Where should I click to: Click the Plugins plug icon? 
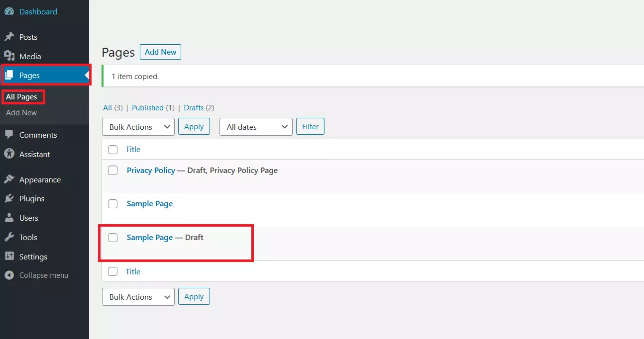point(9,198)
